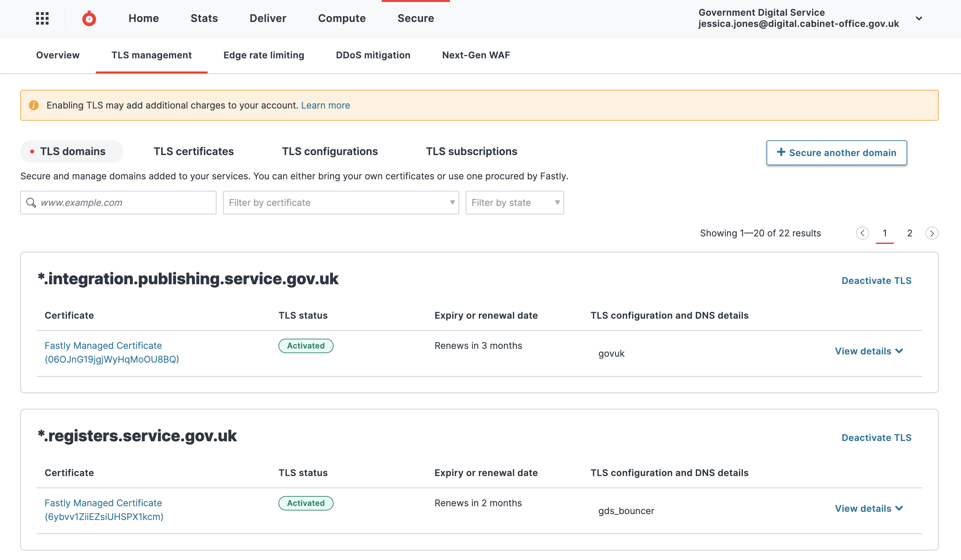Go to next results page arrow
The width and height of the screenshot is (961, 560).
tap(931, 233)
